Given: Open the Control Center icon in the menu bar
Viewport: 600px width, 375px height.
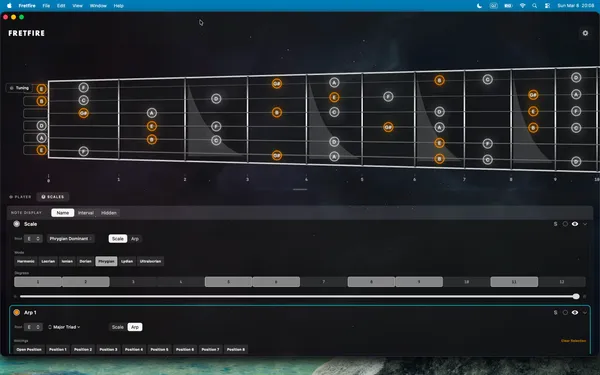Looking at the screenshot, I should click(548, 6).
